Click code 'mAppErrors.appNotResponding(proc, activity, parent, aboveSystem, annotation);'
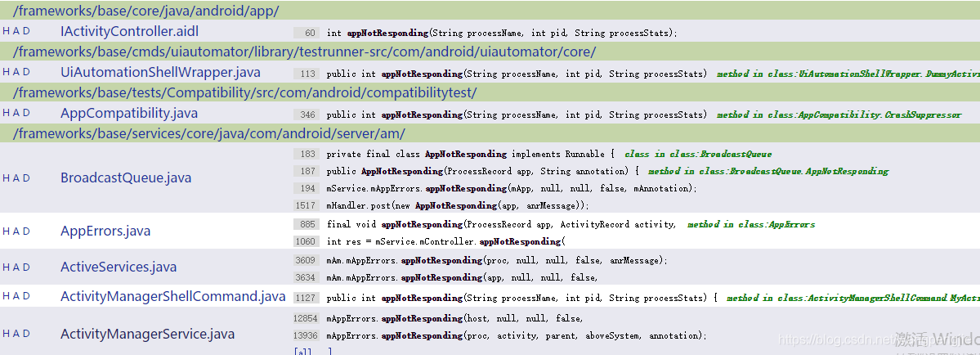 pyautogui.click(x=517, y=335)
